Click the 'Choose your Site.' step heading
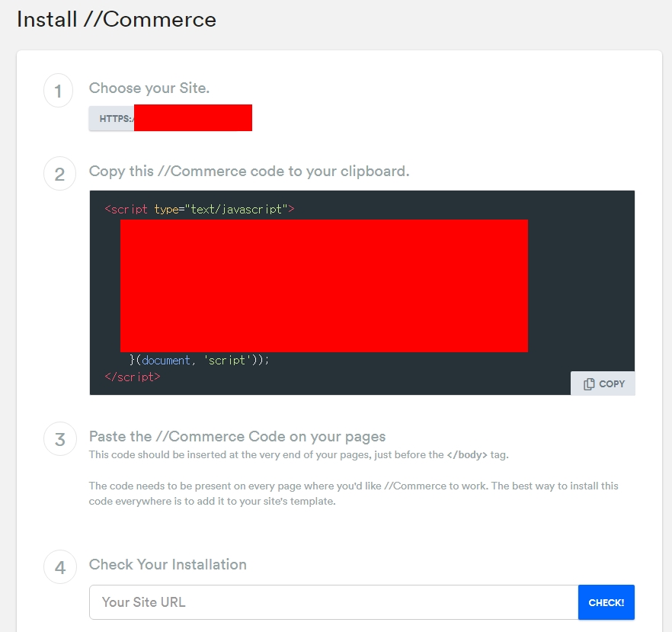The height and width of the screenshot is (632, 672). tap(149, 88)
